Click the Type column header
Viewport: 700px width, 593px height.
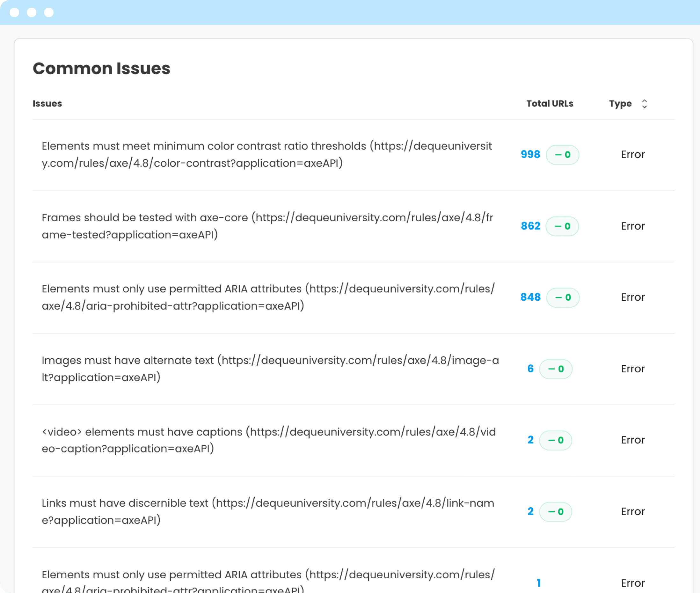click(x=620, y=104)
